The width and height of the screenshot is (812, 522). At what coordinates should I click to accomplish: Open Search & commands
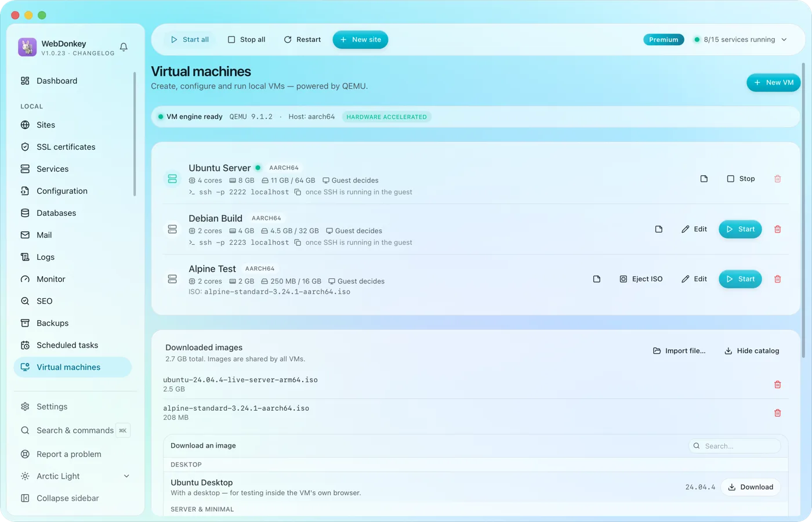click(75, 430)
